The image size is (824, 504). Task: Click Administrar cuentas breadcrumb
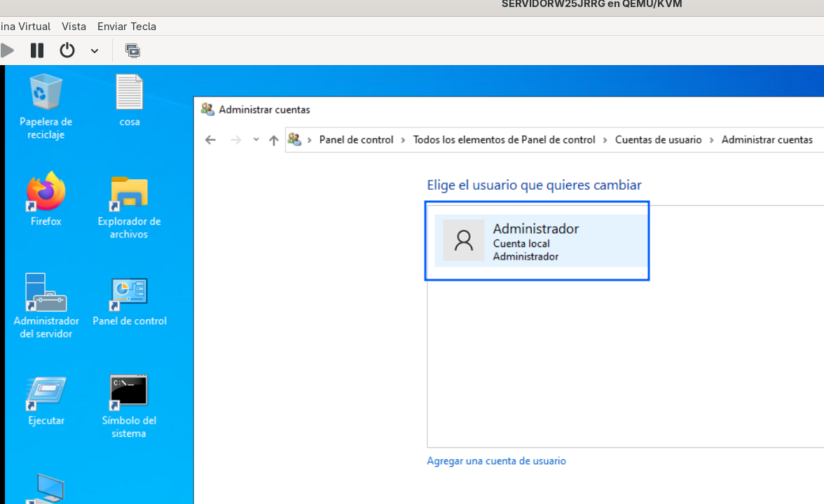click(x=767, y=140)
